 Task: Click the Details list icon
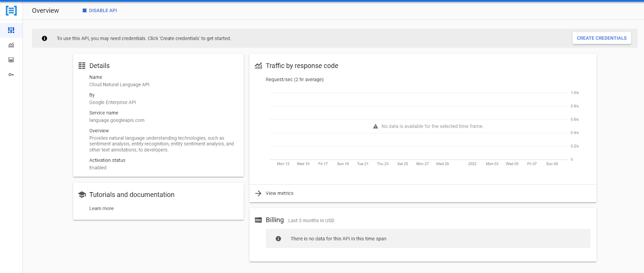click(82, 66)
